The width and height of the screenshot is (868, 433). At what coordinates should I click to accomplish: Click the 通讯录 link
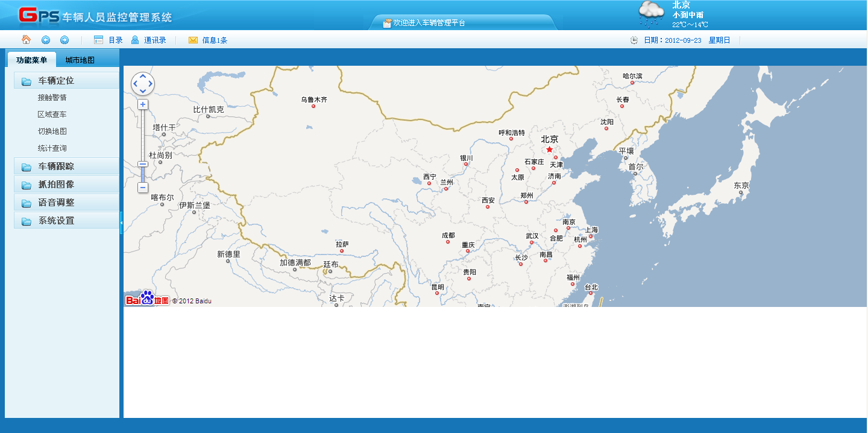coord(155,40)
